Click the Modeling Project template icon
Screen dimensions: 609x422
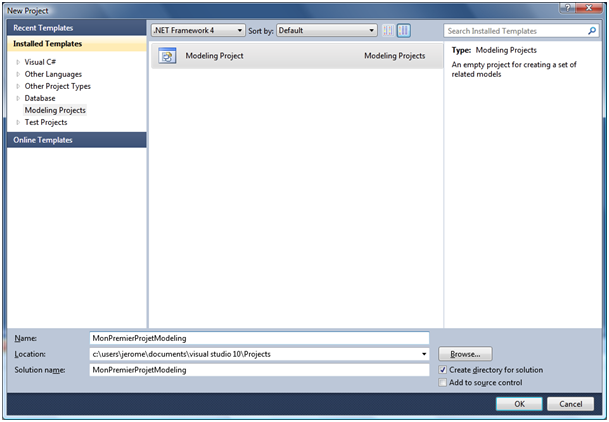point(167,56)
